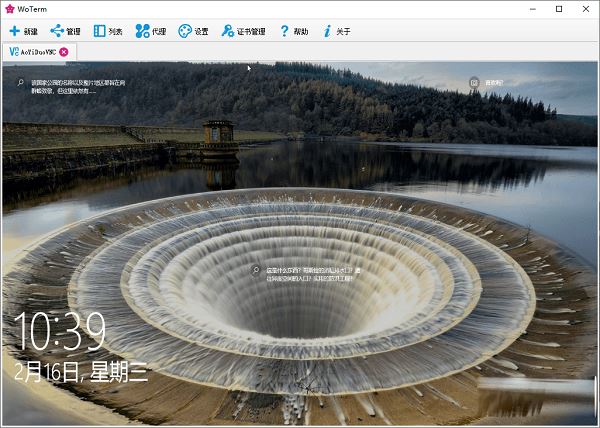Click the search icon beside top-left photo caption
Viewport: 600px width, 428px height.
tap(21, 82)
